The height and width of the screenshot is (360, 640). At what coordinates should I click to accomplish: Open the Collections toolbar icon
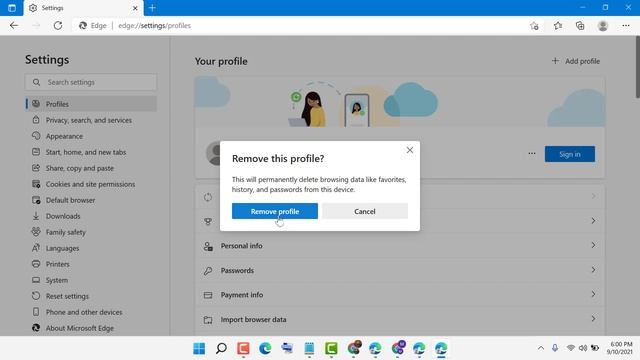click(580, 26)
